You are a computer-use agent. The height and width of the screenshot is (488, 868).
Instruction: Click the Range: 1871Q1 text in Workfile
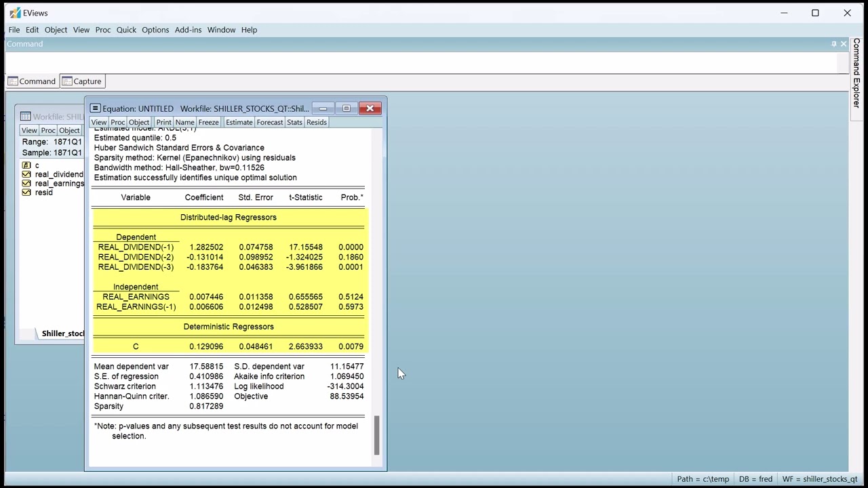(52, 142)
